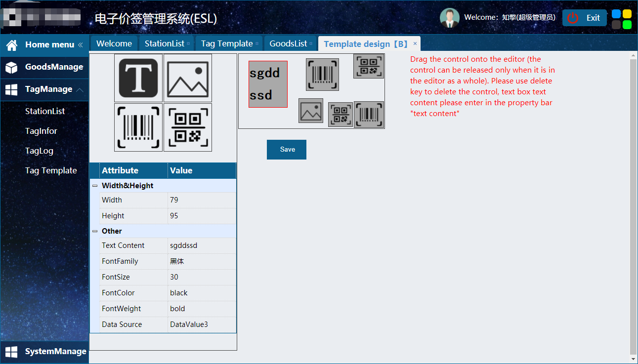Open TagInfor in the sidebar
The image size is (638, 364).
coord(41,131)
